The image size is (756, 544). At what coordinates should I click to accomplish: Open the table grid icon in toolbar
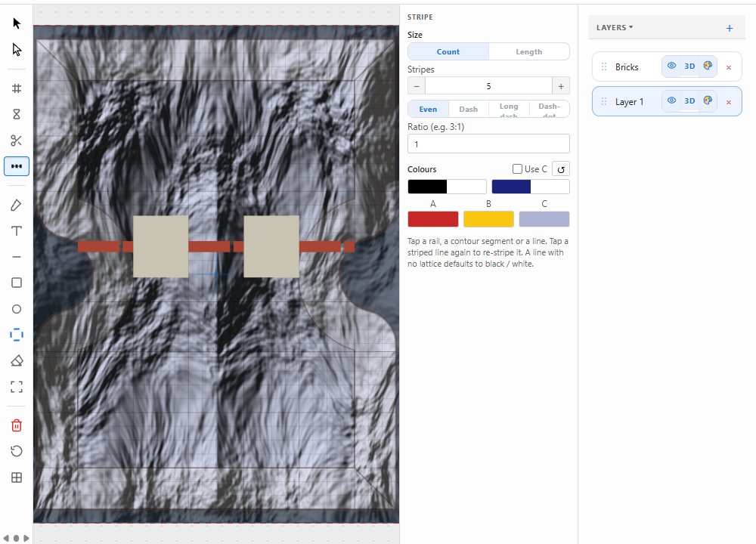click(17, 478)
